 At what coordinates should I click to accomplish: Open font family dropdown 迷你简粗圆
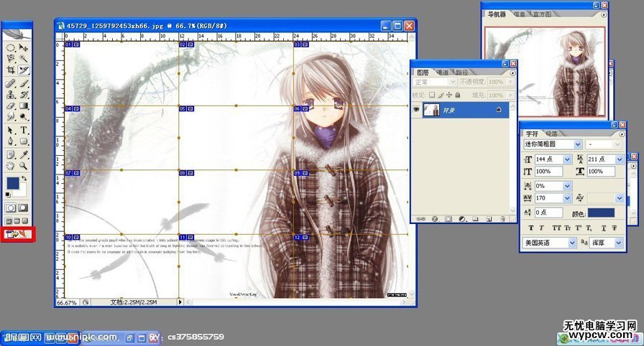(x=578, y=144)
